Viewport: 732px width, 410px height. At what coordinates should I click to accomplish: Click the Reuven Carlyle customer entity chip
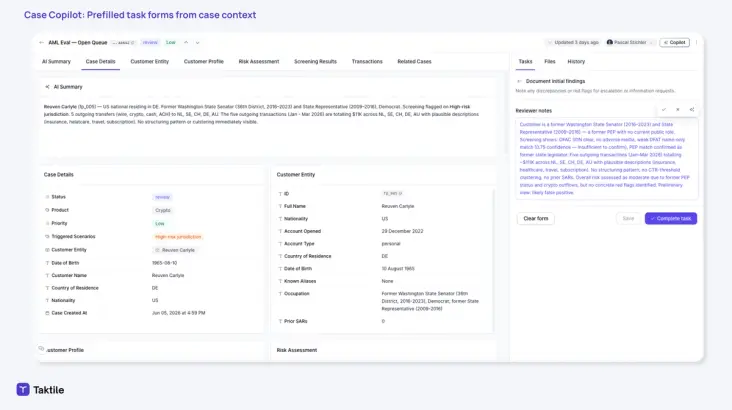point(175,250)
